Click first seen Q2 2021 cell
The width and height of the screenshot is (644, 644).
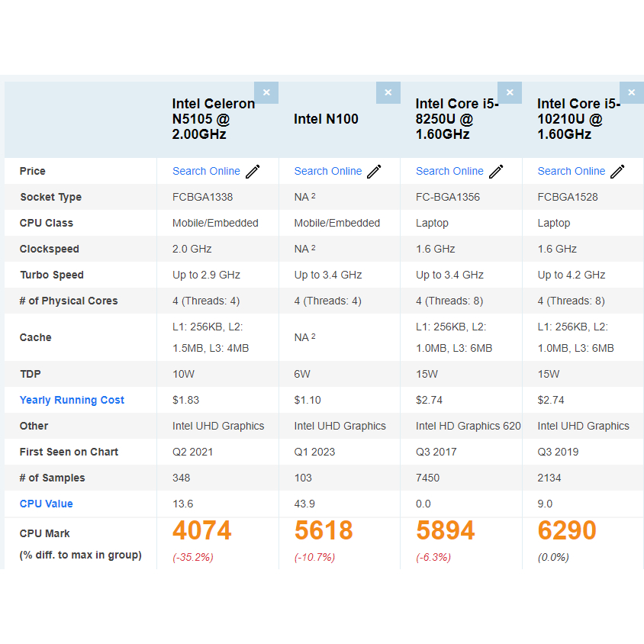pos(192,452)
